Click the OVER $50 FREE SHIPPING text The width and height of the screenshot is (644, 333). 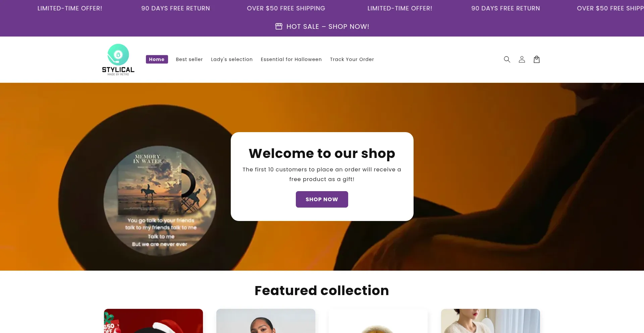coord(285,8)
